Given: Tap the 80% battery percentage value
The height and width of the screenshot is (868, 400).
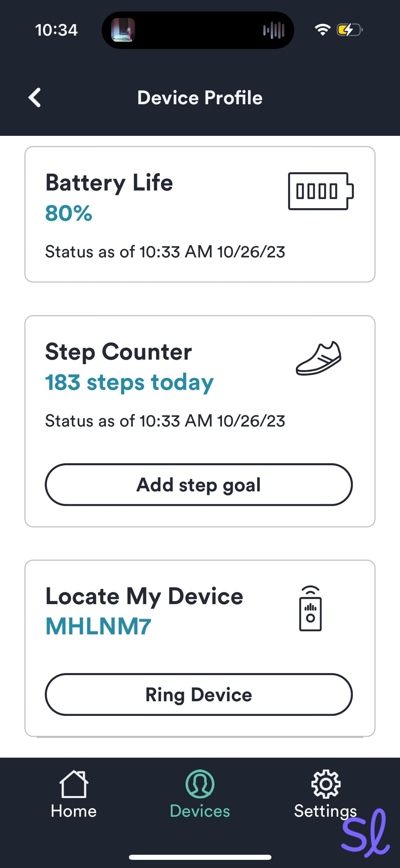Looking at the screenshot, I should tap(69, 213).
